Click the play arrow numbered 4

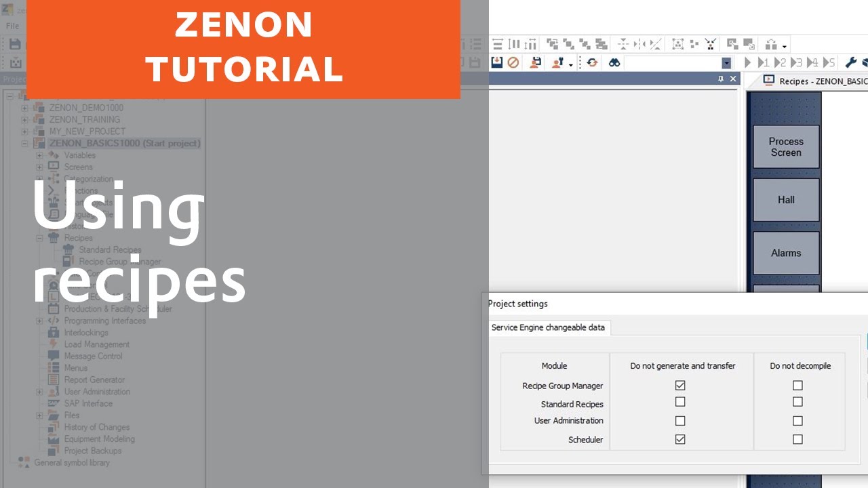[812, 62]
